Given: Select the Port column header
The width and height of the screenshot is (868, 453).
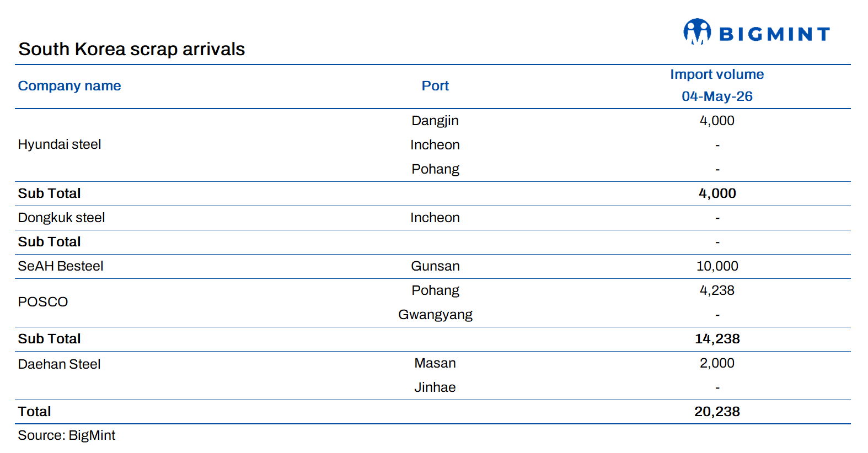Looking at the screenshot, I should click(435, 86).
